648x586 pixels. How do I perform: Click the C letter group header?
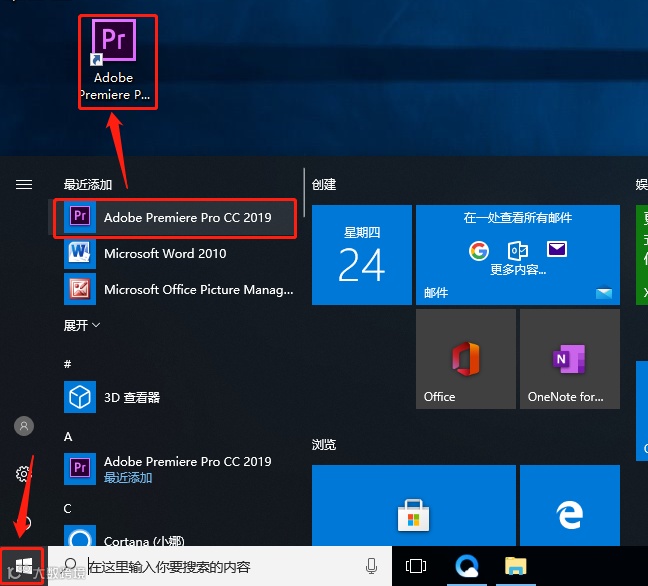67,509
